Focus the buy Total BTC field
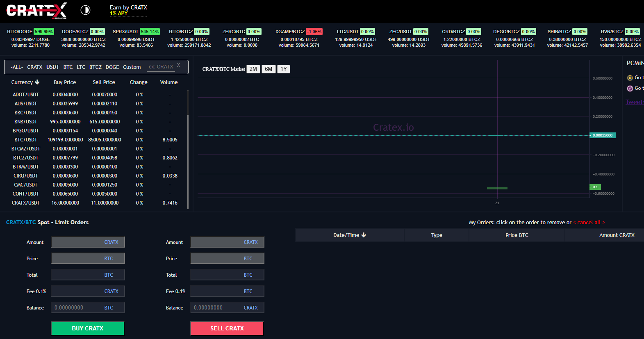The width and height of the screenshot is (644, 339). 88,275
